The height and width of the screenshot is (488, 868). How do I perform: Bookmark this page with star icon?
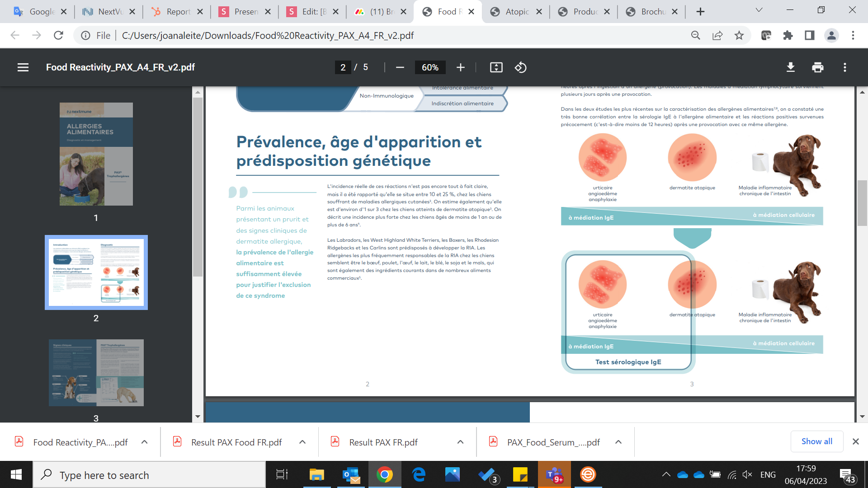[x=739, y=35]
